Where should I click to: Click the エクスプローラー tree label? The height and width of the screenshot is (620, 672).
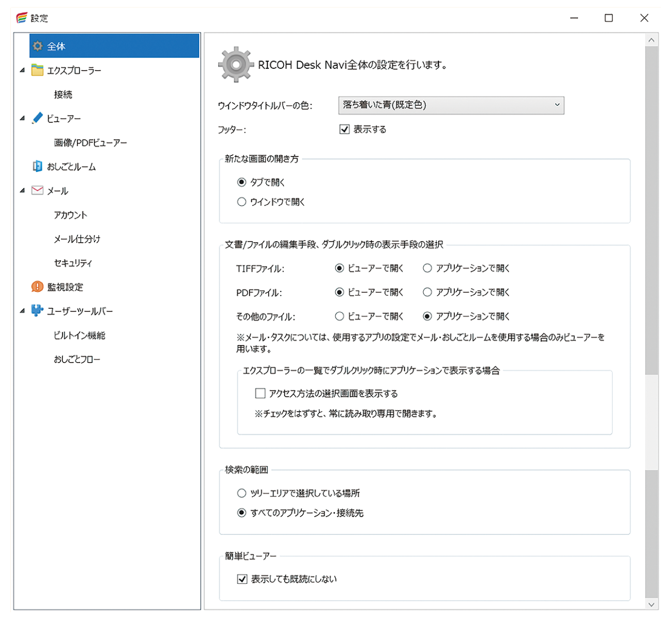(74, 70)
